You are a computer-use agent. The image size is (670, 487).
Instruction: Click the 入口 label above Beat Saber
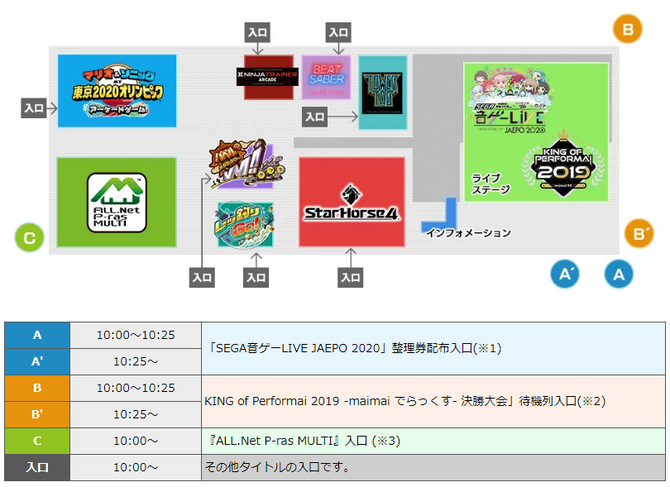338,32
